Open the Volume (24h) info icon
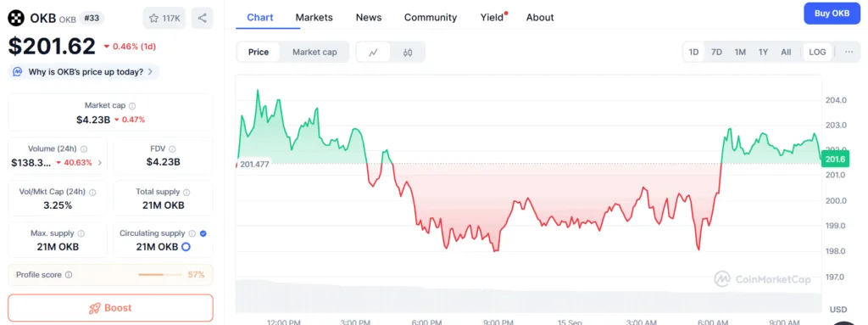This screenshot has width=868, height=325. click(84, 149)
